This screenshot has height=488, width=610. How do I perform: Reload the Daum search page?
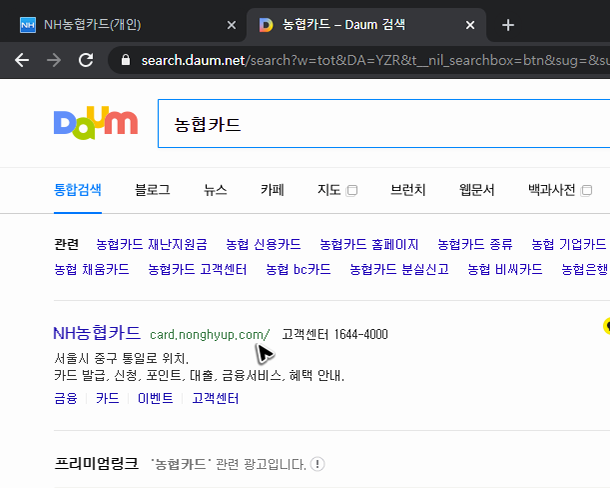tap(86, 60)
